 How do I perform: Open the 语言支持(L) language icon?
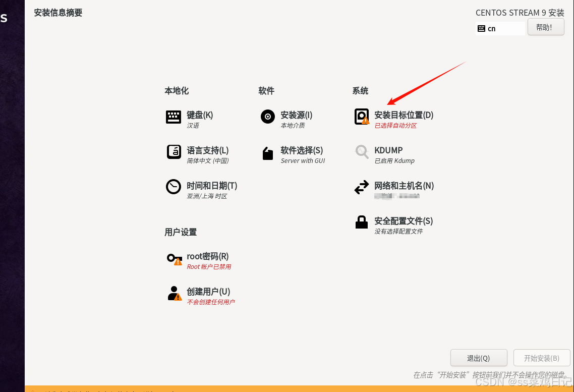point(174,151)
